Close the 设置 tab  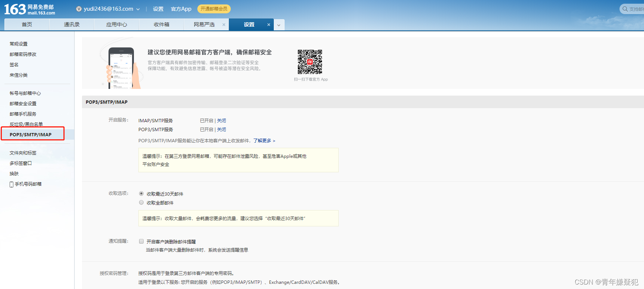coord(269,25)
